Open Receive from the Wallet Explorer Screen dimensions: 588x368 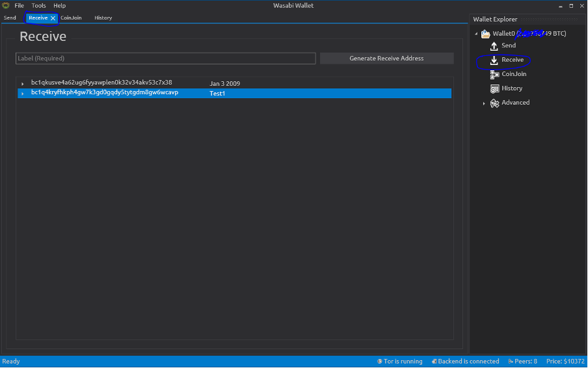pos(513,60)
